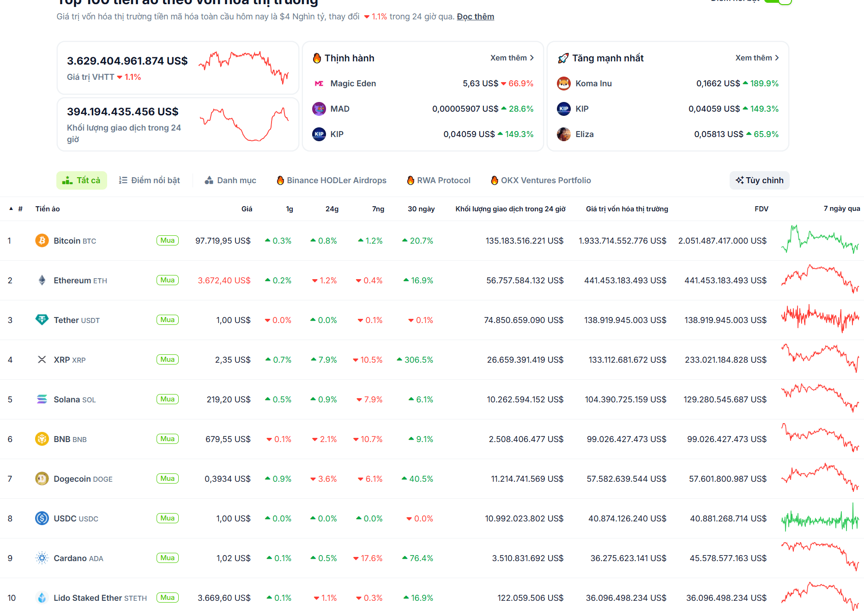Click the USDC coin icon

[42, 518]
